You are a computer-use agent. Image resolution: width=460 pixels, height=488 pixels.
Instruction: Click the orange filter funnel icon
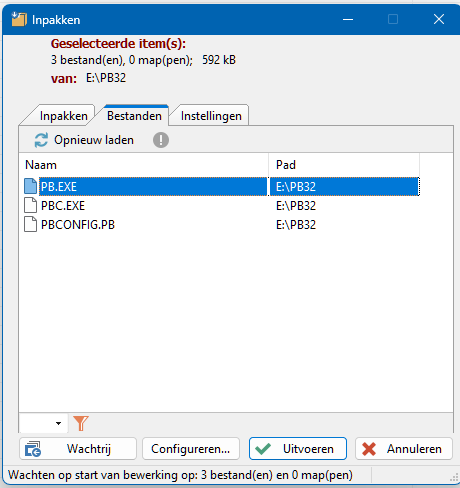tap(81, 423)
